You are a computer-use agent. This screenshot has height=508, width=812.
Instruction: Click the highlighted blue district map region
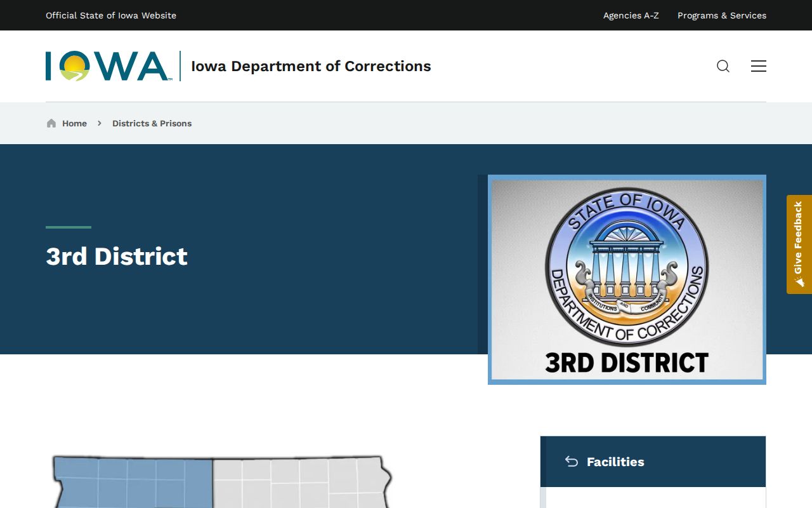click(133, 481)
